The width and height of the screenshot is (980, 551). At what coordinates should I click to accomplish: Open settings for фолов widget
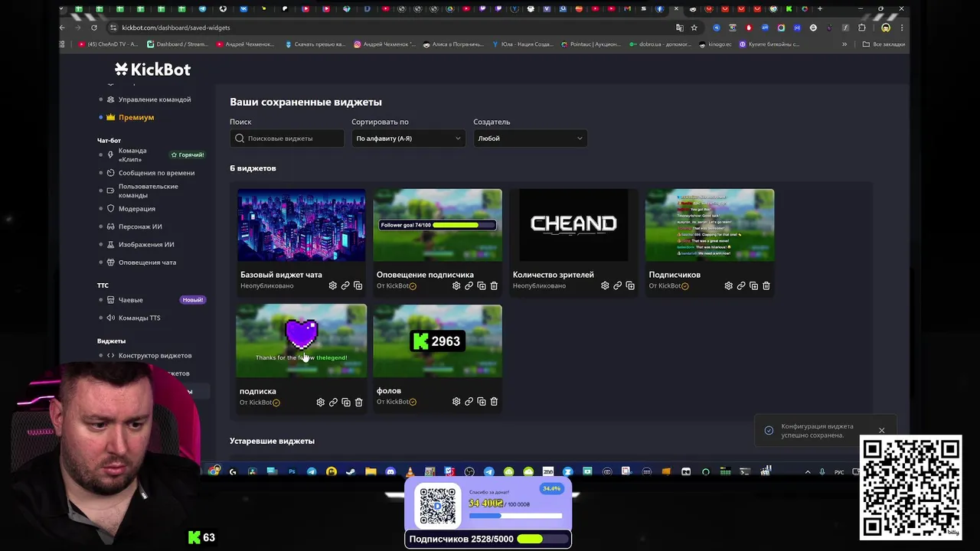click(x=456, y=401)
